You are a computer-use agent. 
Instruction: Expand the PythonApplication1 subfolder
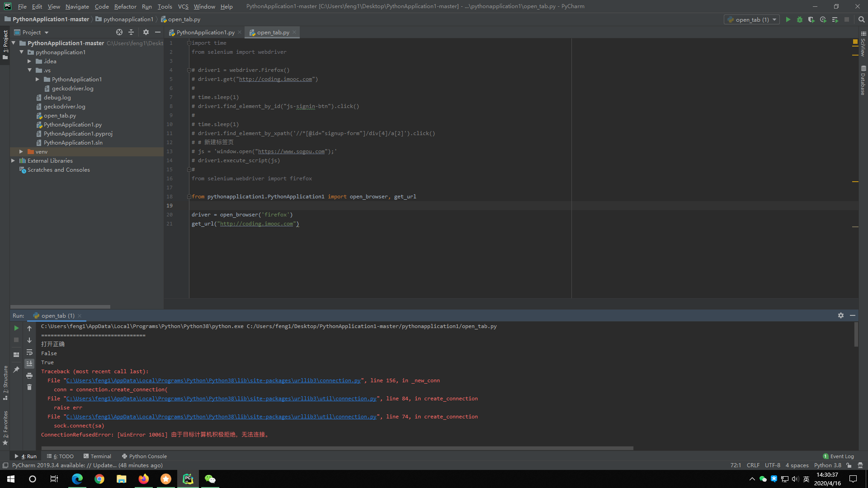click(x=38, y=79)
